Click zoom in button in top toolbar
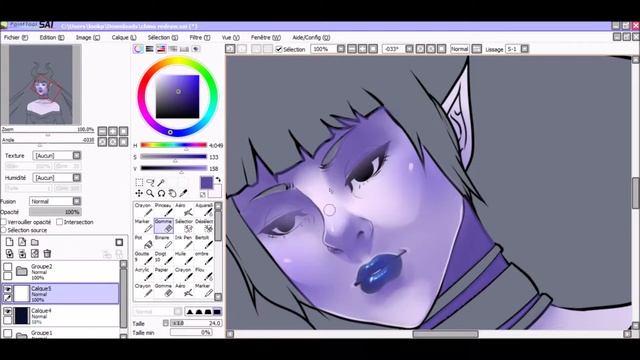The width and height of the screenshot is (640, 360). tap(362, 49)
